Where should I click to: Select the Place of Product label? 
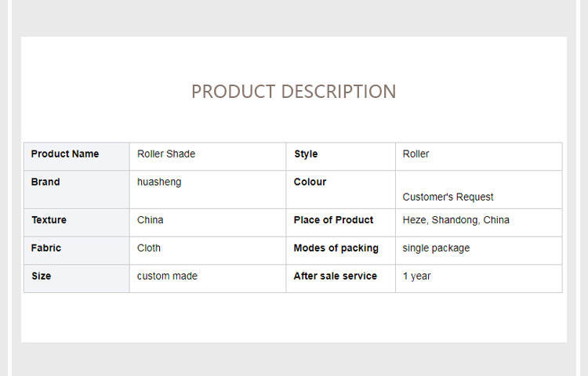point(333,220)
